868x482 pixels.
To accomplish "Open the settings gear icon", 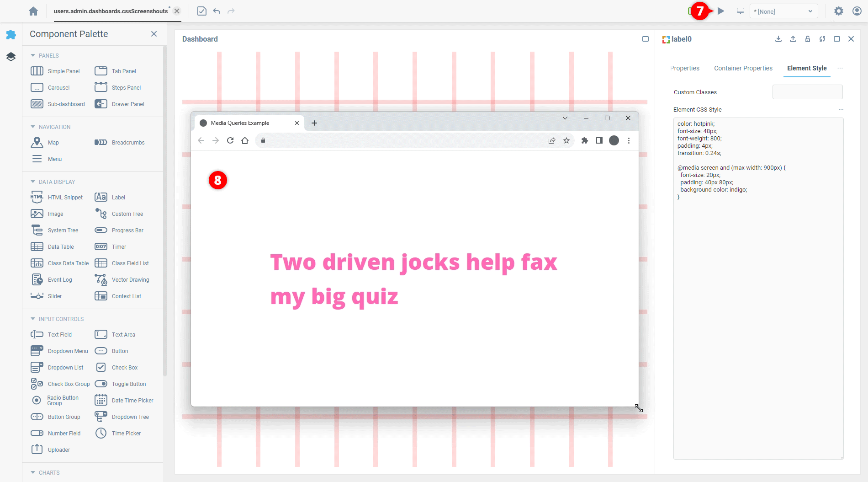I will (x=838, y=11).
